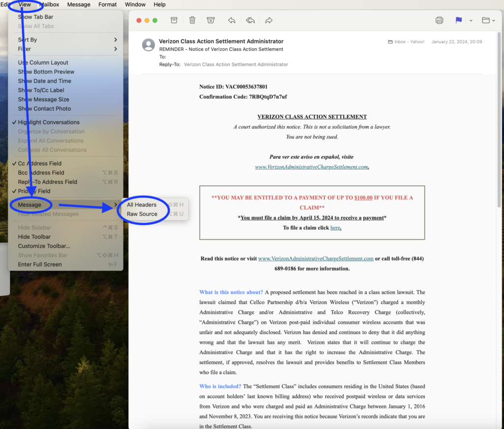This screenshot has width=504, height=429.
Task: Choose All Headers from the submenu
Action: pyautogui.click(x=155, y=205)
